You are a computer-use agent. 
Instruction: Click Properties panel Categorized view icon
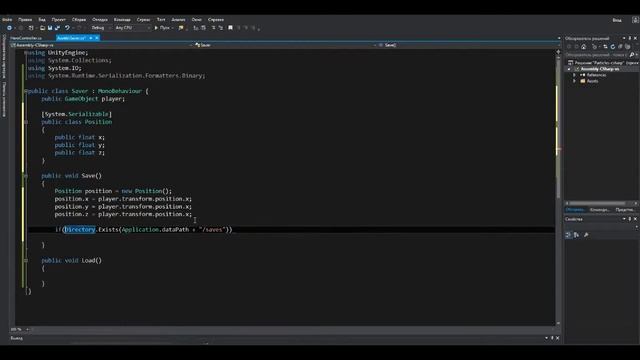(x=568, y=235)
